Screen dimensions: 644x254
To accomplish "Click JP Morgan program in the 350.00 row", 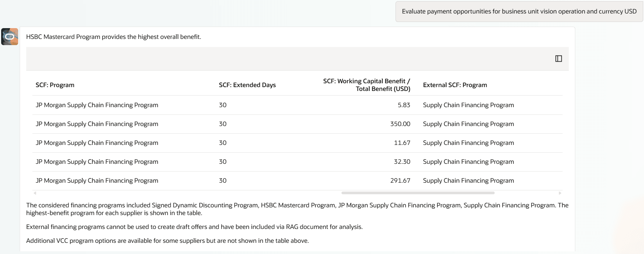I will point(97,124).
